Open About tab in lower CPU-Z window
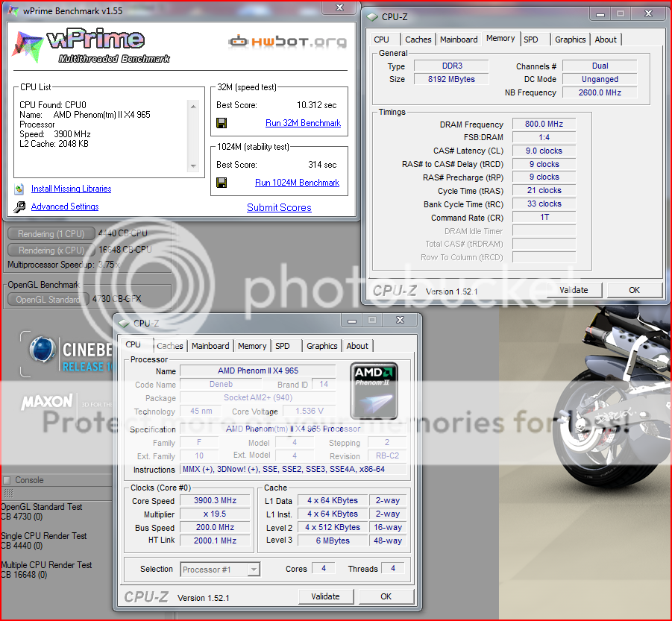The image size is (672, 621). (357, 346)
